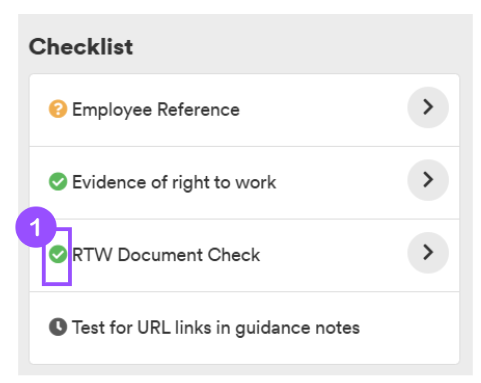
Task: Click the Checklist heading
Action: 81,46
